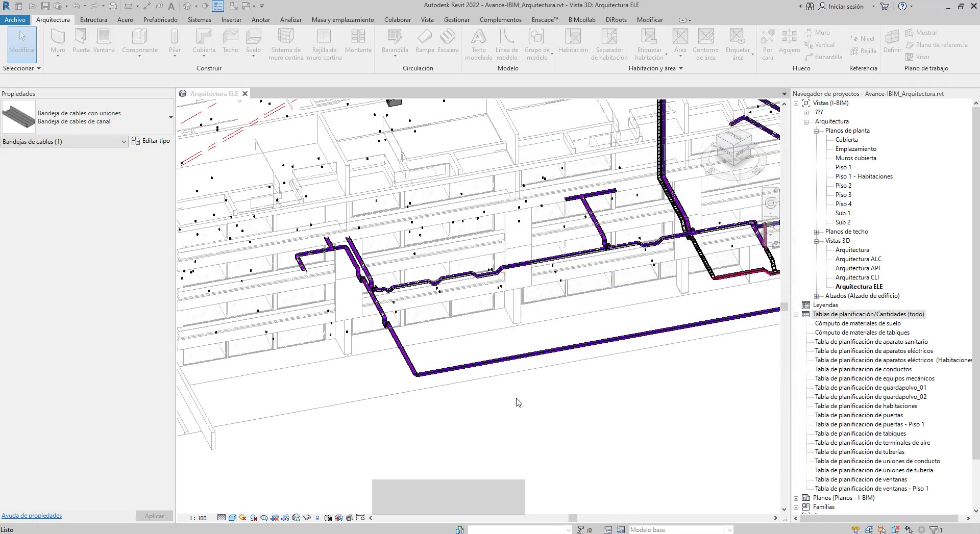This screenshot has width=980, height=534.
Task: Open the Ayuda de propiedades link
Action: [x=32, y=516]
